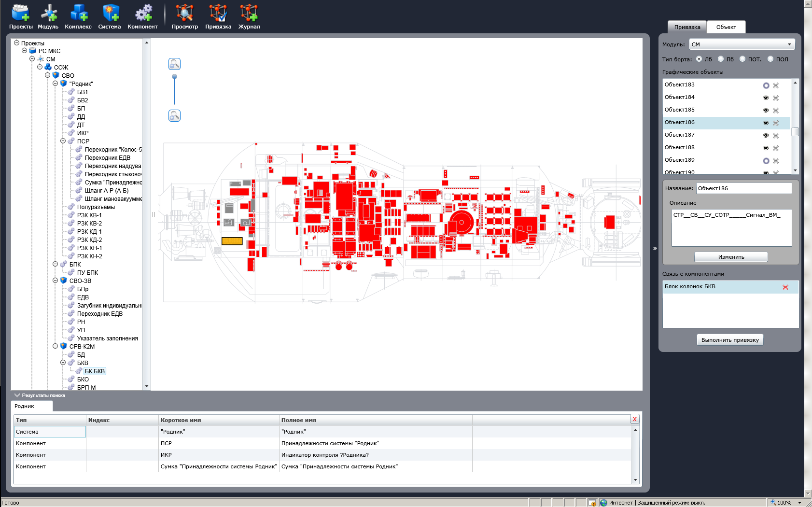Click the zoom-out magnifier below the slider
The width and height of the screenshot is (812, 507).
tap(174, 115)
